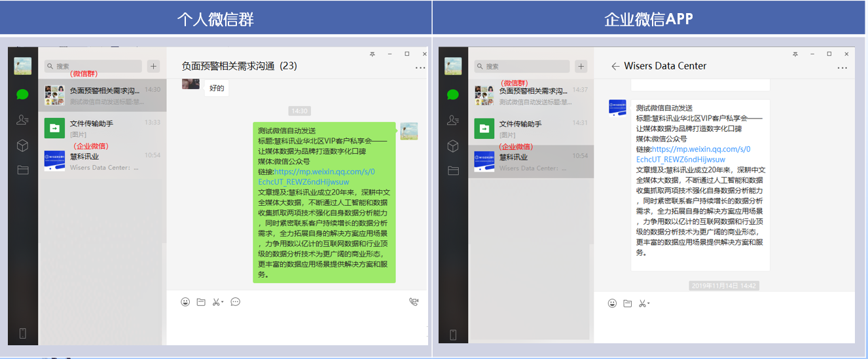Open Contacts icon in right WeChat window sidebar
868x359 pixels.
tap(453, 120)
